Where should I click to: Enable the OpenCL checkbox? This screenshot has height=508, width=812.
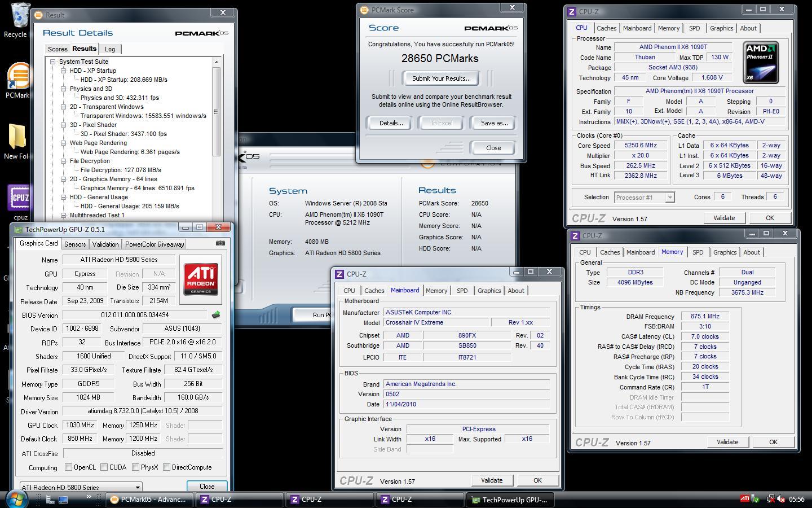tap(68, 467)
